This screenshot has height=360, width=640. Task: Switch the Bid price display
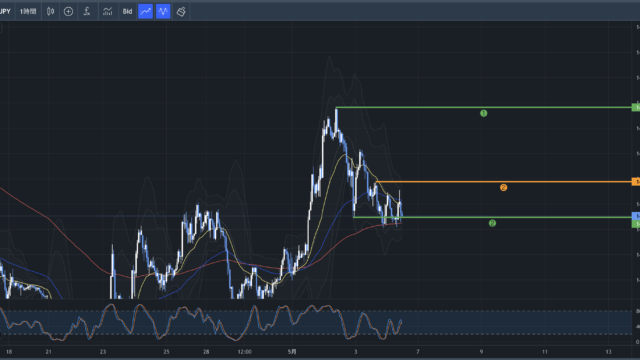pos(127,11)
